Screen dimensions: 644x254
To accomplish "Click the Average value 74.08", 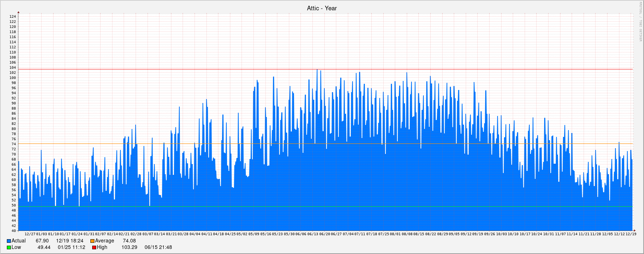I will [129, 241].
